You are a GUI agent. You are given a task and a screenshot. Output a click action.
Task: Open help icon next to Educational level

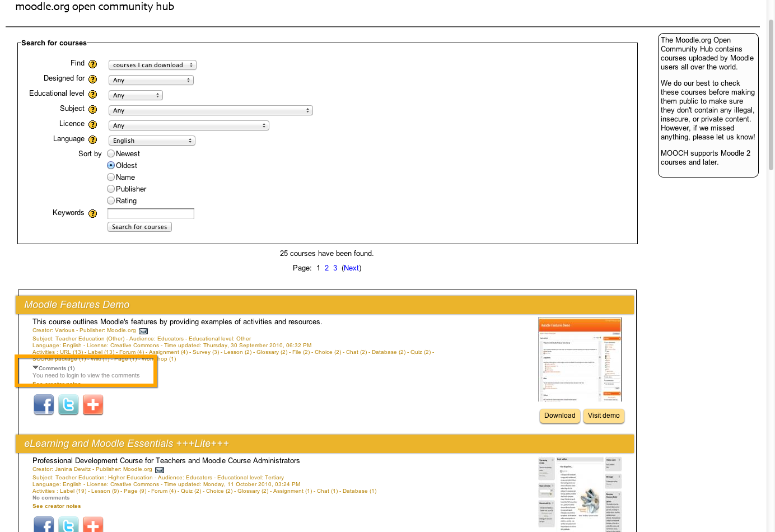(93, 94)
